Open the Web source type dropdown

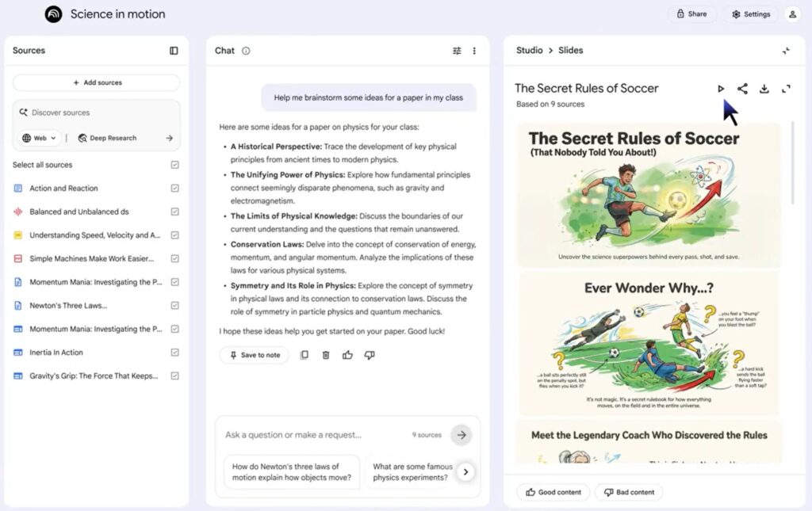pyautogui.click(x=40, y=138)
